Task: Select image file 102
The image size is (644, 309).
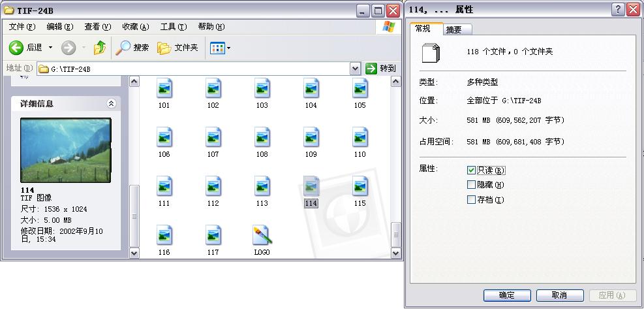Action: pyautogui.click(x=213, y=93)
